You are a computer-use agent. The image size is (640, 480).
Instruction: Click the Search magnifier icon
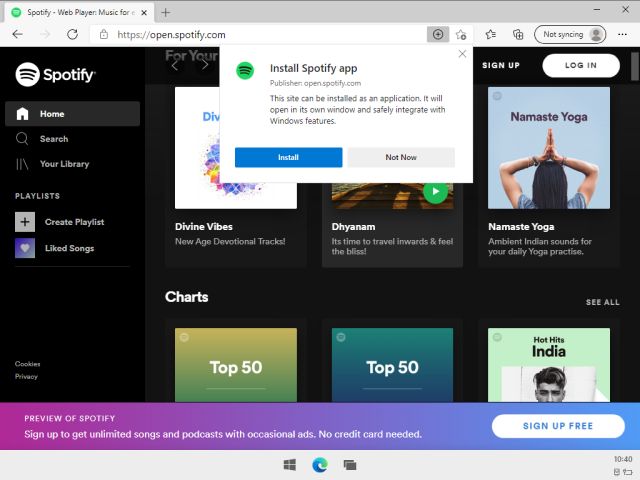(x=22, y=139)
